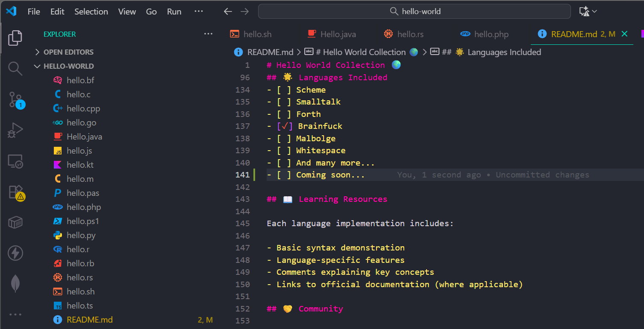Open the Selection menu
Image resolution: width=644 pixels, height=329 pixels.
tap(91, 12)
